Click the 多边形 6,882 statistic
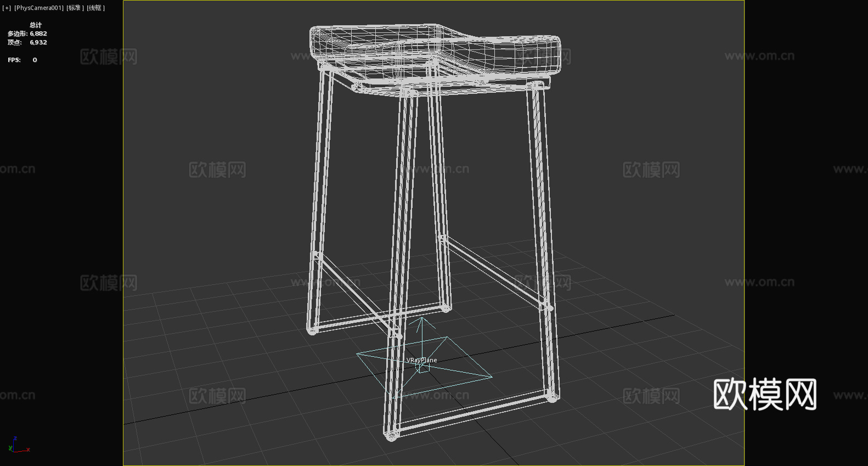The height and width of the screenshot is (466, 868). (x=27, y=33)
